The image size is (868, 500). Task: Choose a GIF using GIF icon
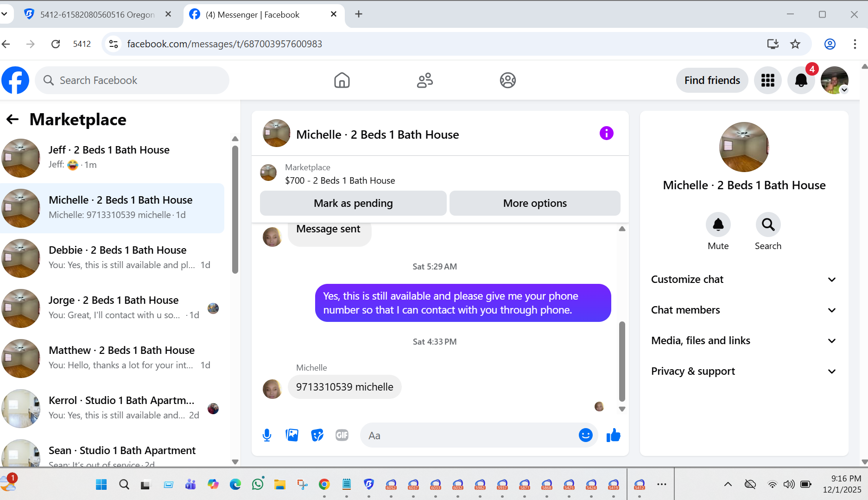tap(342, 435)
